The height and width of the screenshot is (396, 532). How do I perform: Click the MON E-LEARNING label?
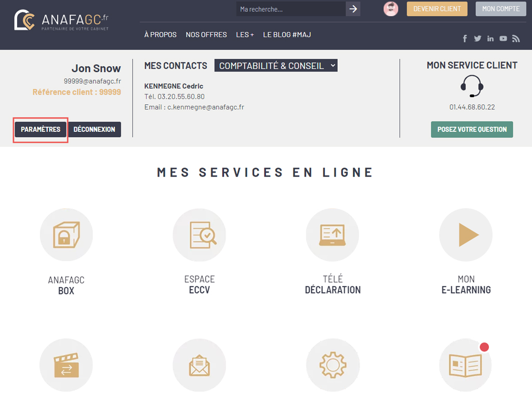pos(466,284)
